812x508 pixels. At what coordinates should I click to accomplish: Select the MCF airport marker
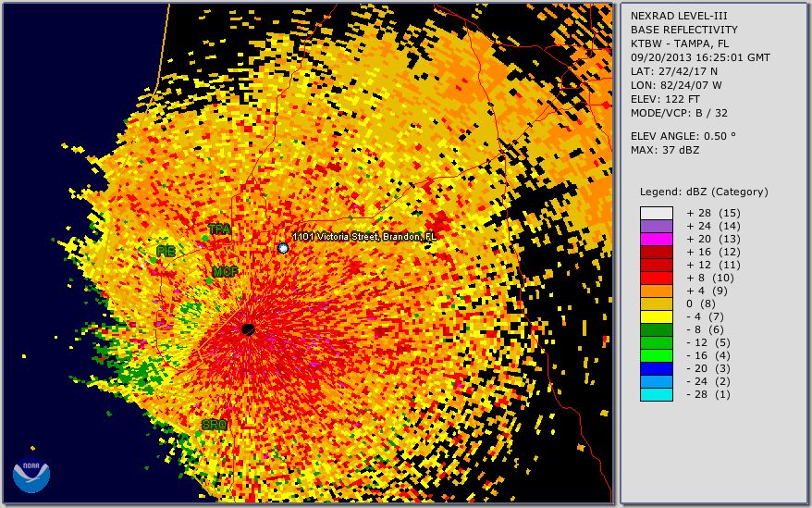tap(225, 272)
